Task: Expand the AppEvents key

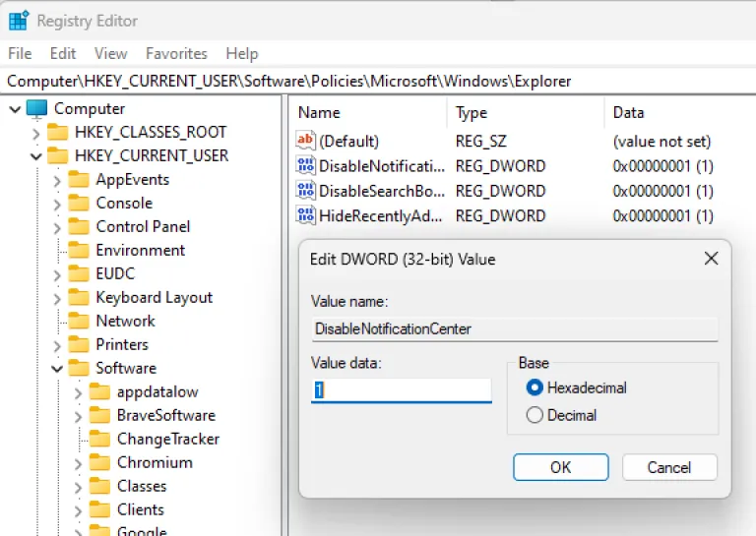Action: [x=58, y=179]
